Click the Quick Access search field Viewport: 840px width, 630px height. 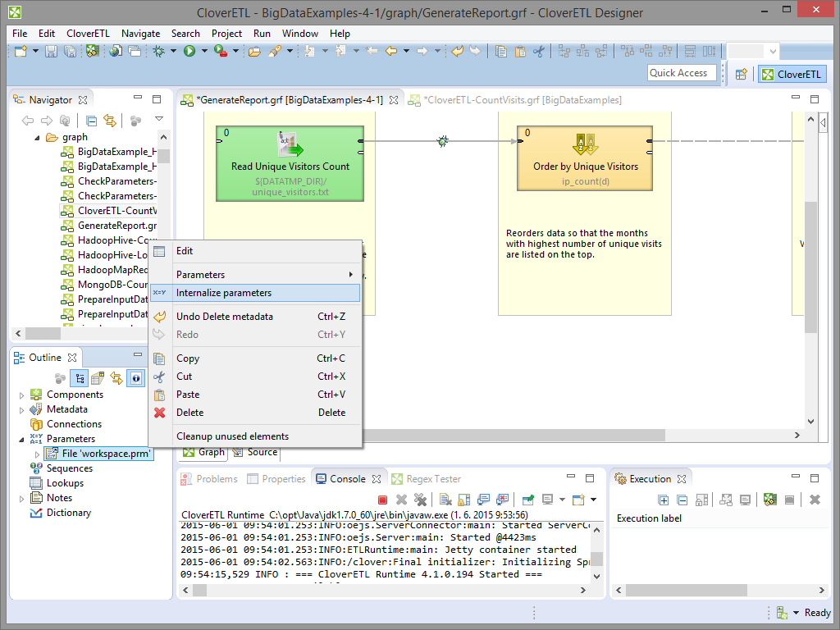pos(682,73)
